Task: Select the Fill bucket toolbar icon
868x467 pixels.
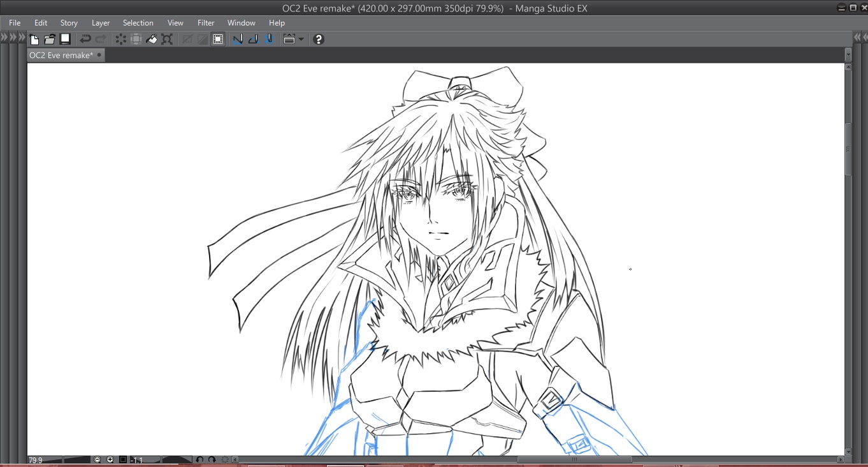Action: [151, 40]
